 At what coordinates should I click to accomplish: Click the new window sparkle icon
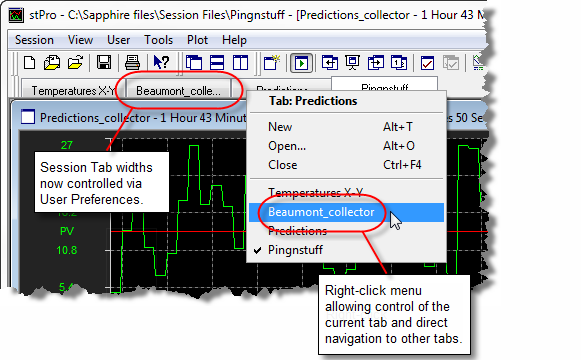click(272, 63)
